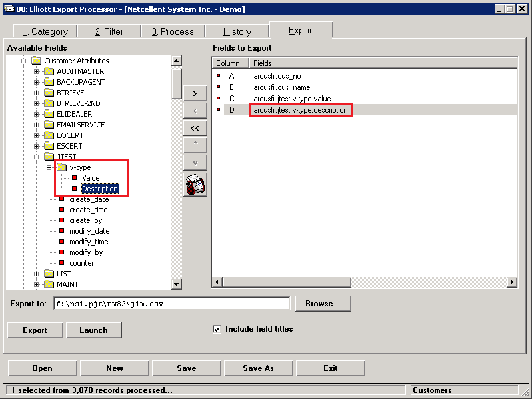The height and width of the screenshot is (399, 532).
Task: Click the red square beside create_time
Action: coord(62,210)
